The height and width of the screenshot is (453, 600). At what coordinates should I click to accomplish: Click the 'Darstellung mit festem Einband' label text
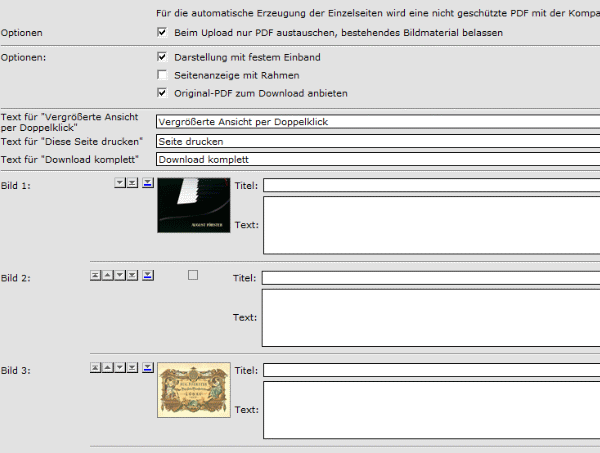[x=247, y=57]
